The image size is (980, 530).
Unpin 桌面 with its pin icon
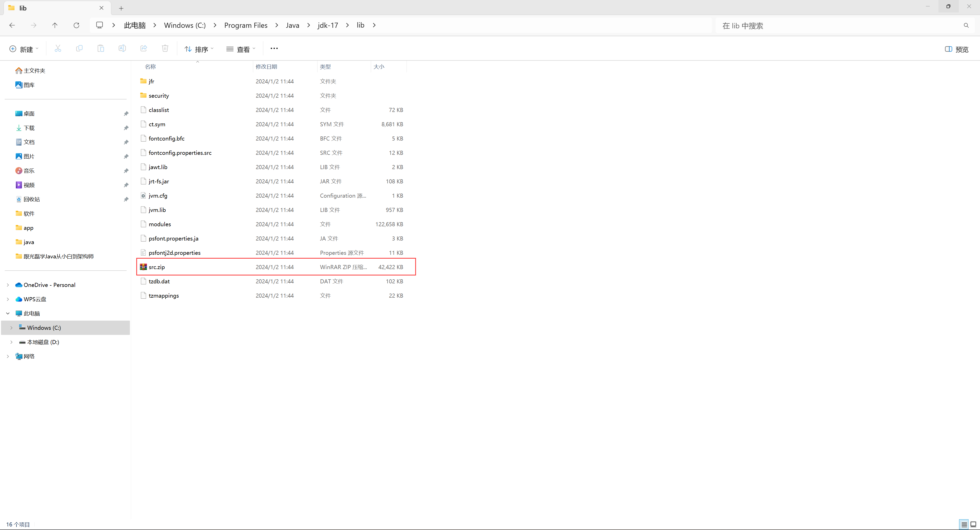pos(126,114)
